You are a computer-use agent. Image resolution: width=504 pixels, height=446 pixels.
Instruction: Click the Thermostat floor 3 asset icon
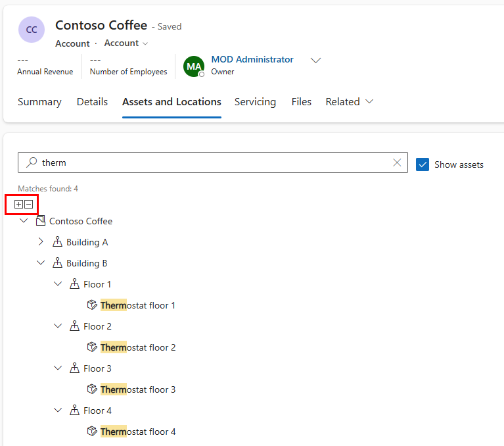click(92, 389)
